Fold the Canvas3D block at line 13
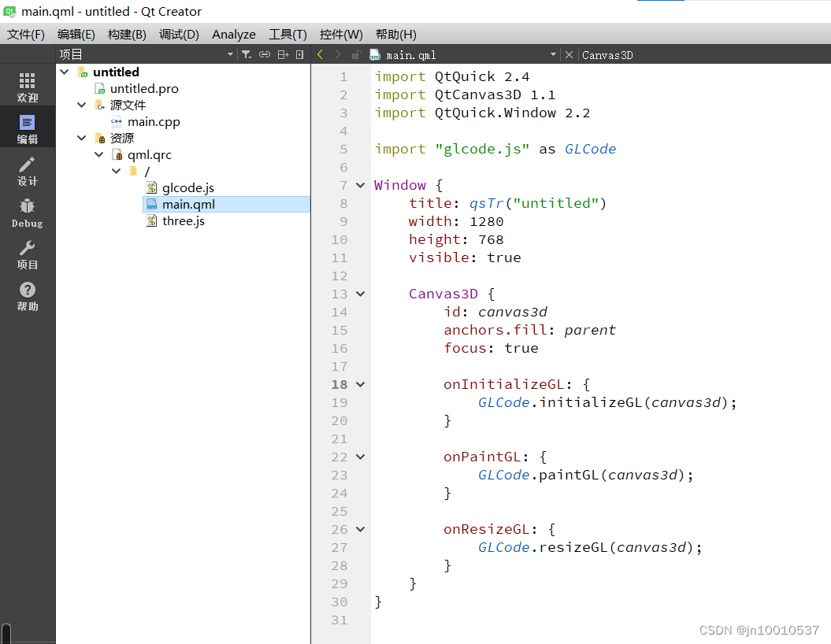The height and width of the screenshot is (644, 831). click(x=361, y=294)
